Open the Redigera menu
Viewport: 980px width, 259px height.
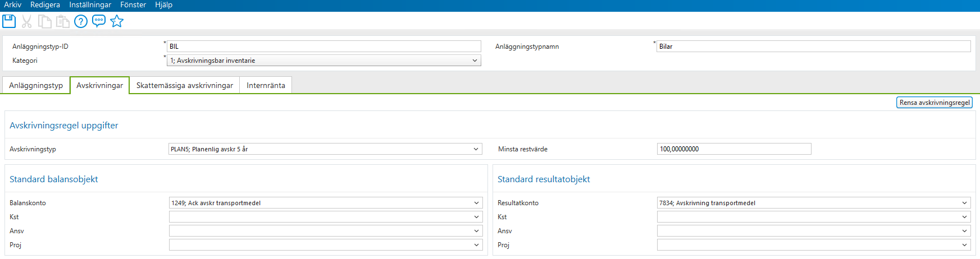(x=45, y=5)
